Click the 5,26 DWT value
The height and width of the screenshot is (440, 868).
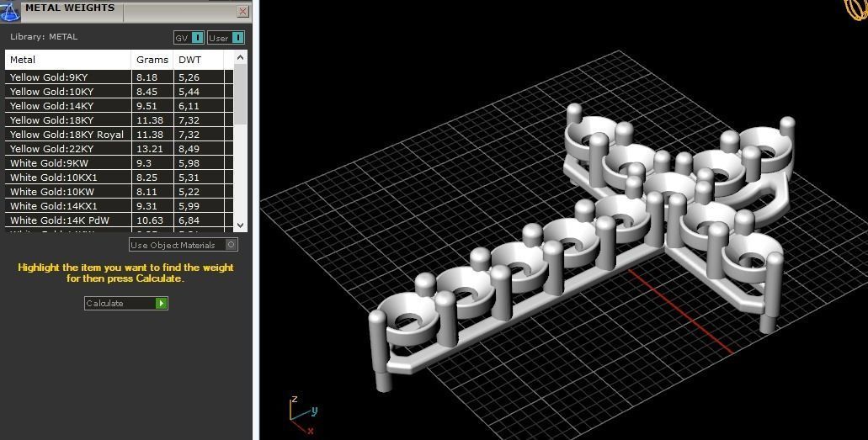[189, 77]
